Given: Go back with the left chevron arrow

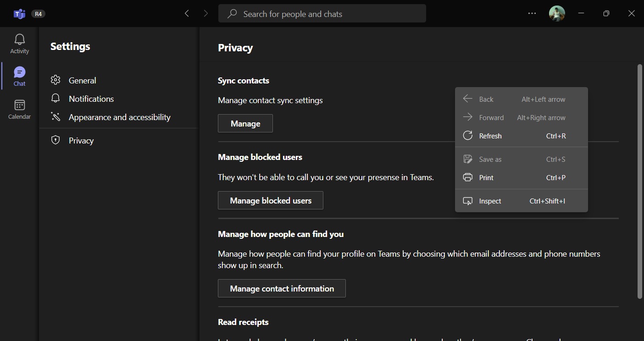Looking at the screenshot, I should (187, 14).
